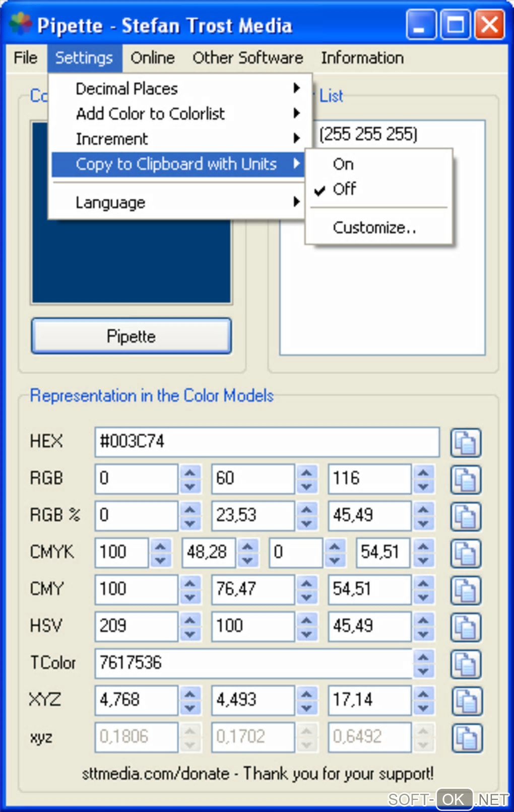The height and width of the screenshot is (812, 514).
Task: Copy the XYZ values to clipboard
Action: tap(466, 700)
